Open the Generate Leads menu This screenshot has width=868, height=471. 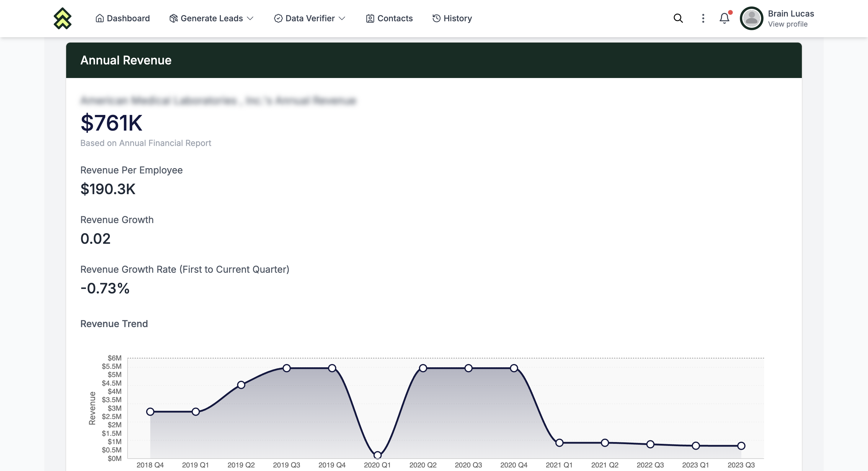(x=211, y=18)
